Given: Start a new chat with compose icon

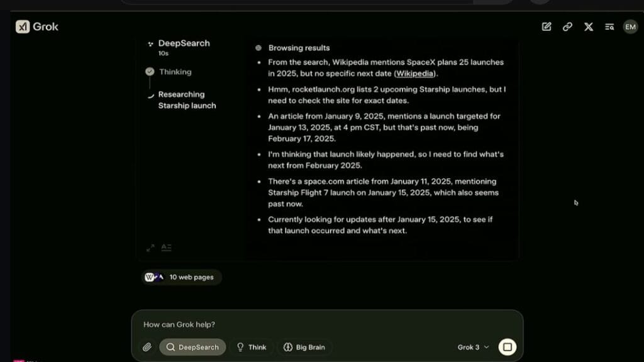Looking at the screenshot, I should click(547, 26).
